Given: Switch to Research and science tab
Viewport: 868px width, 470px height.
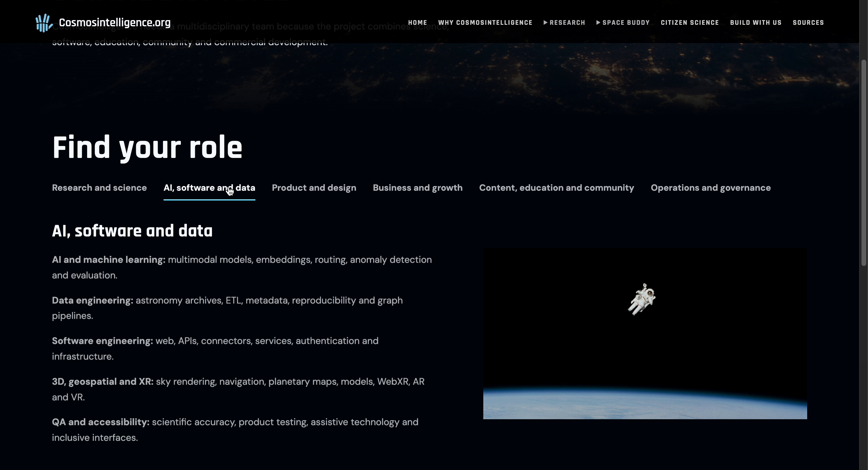Looking at the screenshot, I should (x=99, y=188).
